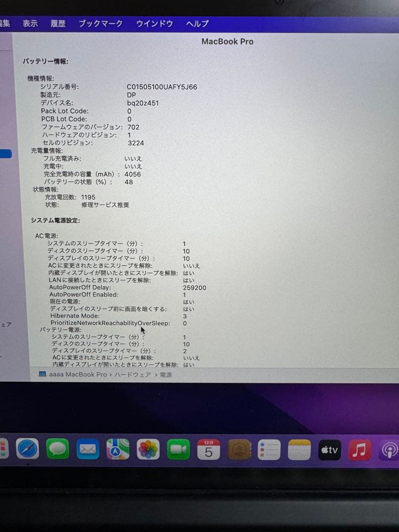Open the ヘルプ menu
Image resolution: width=399 pixels, height=532 pixels.
click(197, 24)
